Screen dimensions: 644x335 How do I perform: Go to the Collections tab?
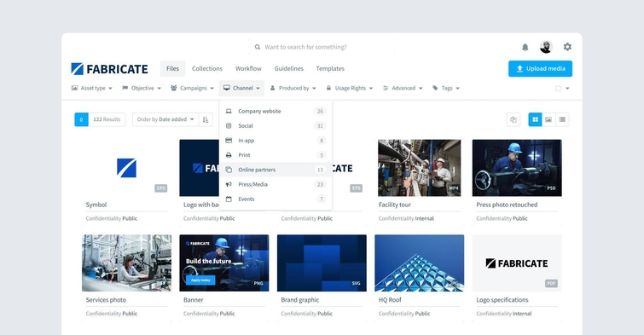pos(207,68)
